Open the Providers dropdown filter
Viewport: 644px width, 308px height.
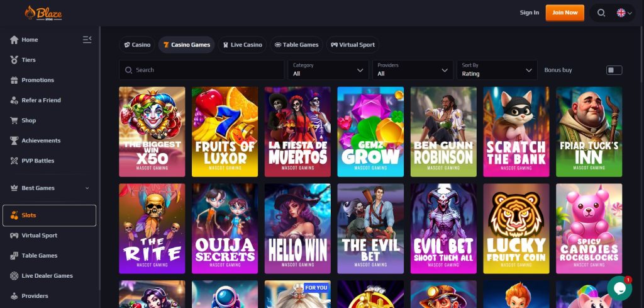[413, 70]
